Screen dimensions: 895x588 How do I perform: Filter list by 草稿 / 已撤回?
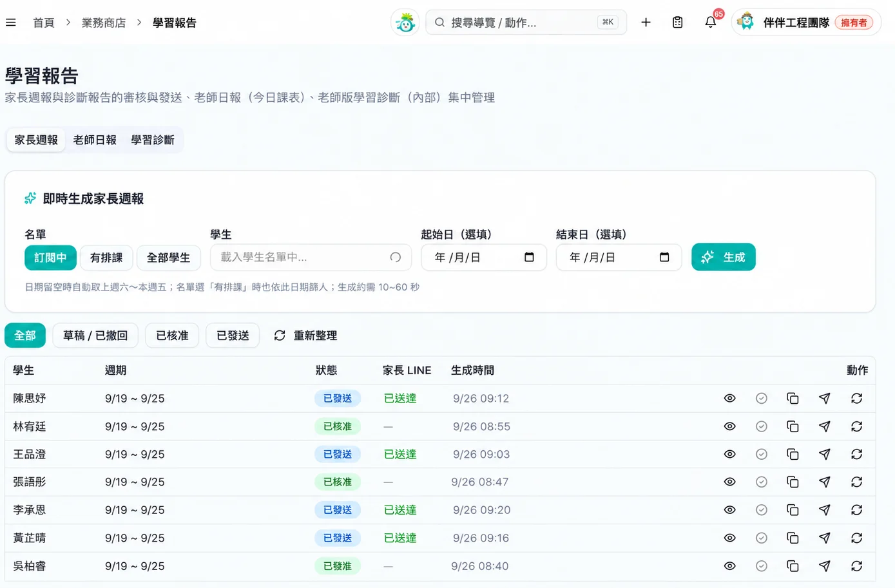tap(95, 336)
